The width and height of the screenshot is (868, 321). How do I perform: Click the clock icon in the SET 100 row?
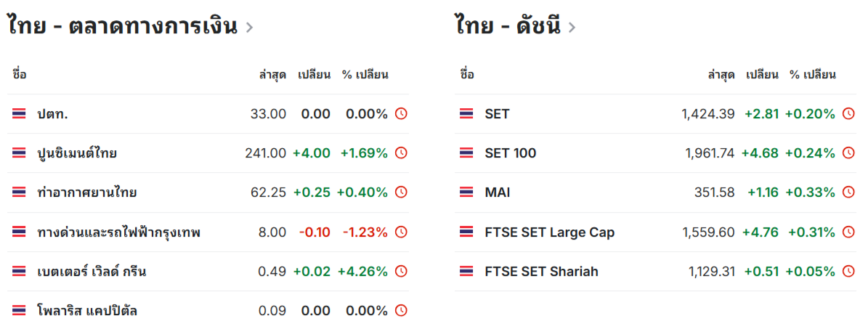pos(848,153)
